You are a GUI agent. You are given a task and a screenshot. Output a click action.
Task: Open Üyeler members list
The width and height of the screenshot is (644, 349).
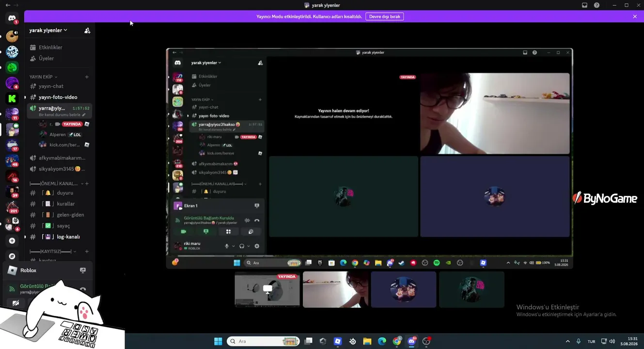point(46,58)
